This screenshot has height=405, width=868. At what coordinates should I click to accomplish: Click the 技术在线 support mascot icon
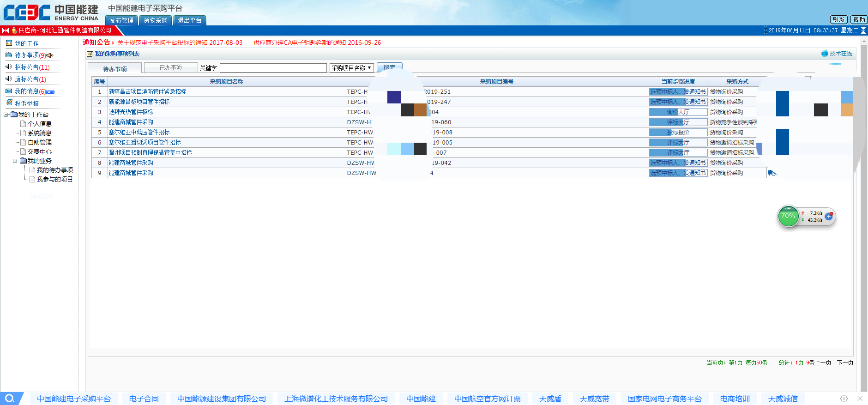(825, 54)
